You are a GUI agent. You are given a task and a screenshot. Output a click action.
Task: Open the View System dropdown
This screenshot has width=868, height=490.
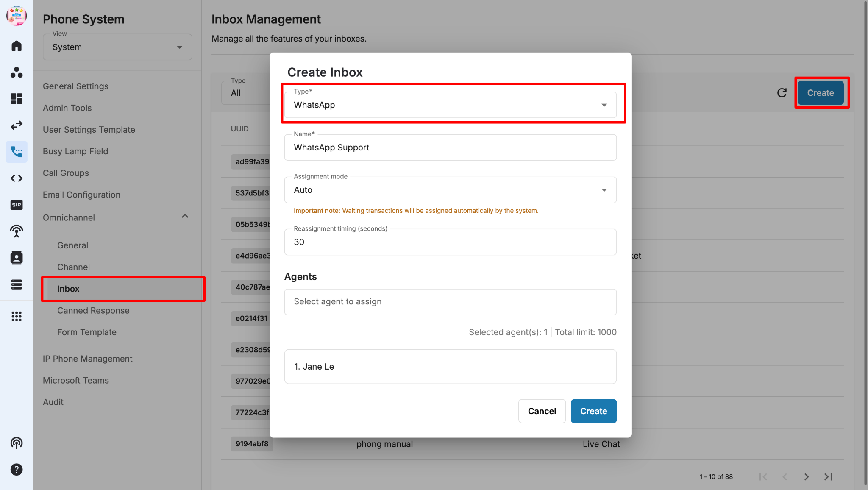coord(117,47)
